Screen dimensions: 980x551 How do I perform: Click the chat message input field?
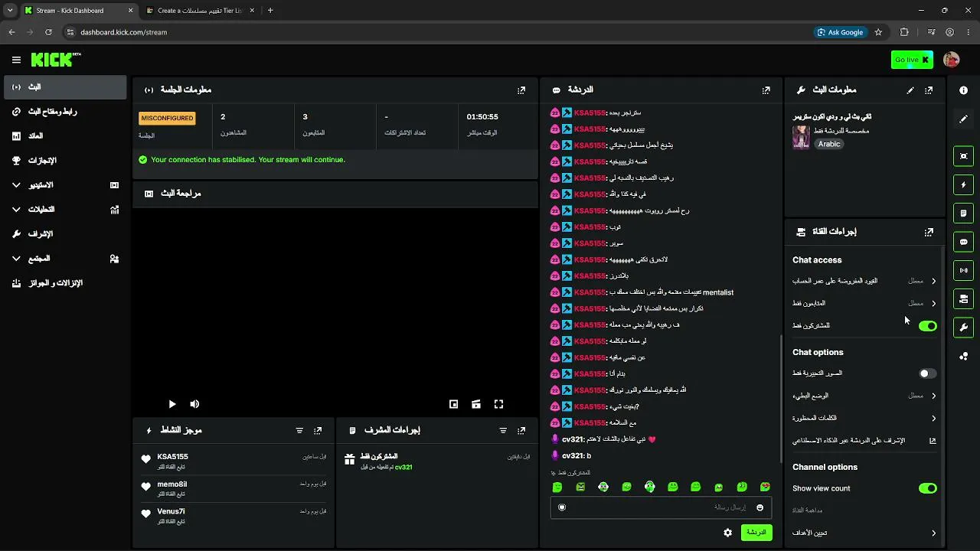pos(661,507)
